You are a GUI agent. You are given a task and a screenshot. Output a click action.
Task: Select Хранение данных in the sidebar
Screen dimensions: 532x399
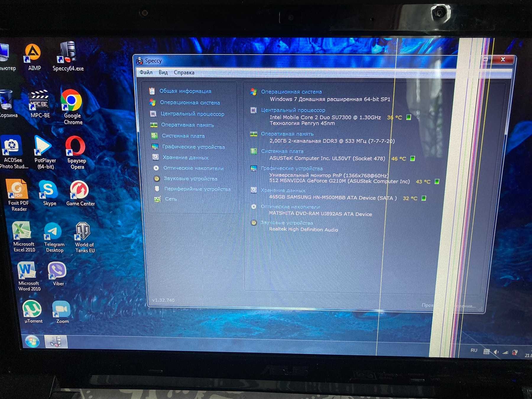185,158
